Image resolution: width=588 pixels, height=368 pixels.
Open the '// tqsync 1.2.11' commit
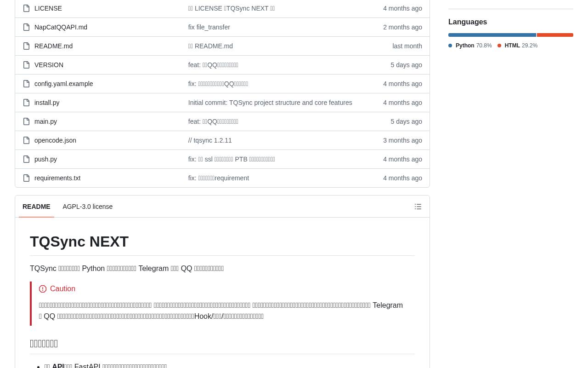click(x=210, y=140)
